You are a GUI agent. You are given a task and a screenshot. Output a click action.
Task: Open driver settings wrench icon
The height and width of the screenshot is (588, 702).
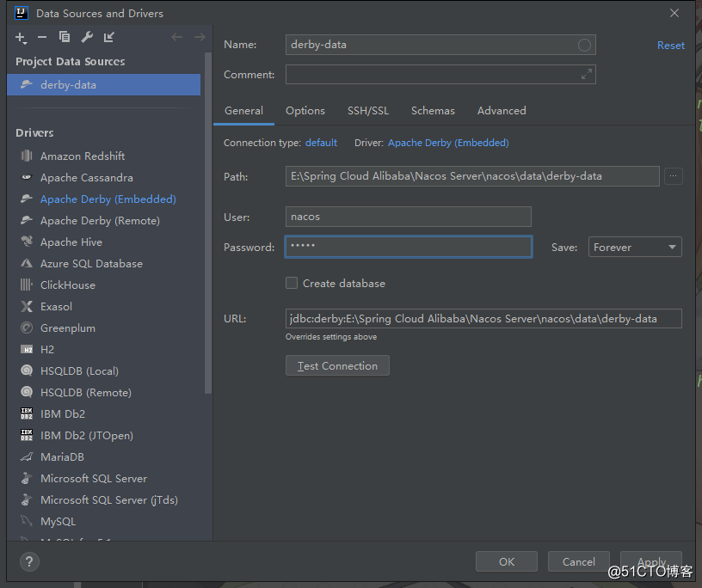pos(87,37)
